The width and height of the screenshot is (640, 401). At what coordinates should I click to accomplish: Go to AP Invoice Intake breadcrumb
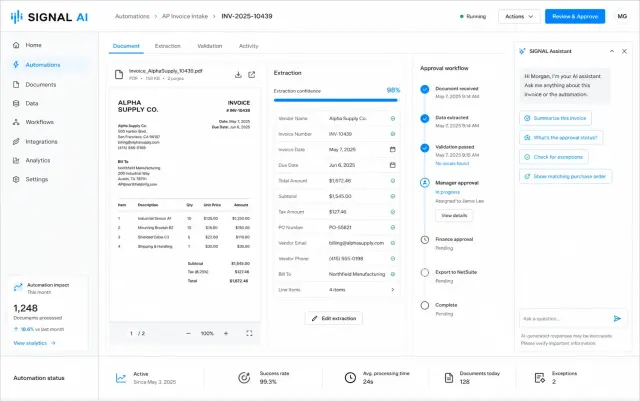coord(185,16)
